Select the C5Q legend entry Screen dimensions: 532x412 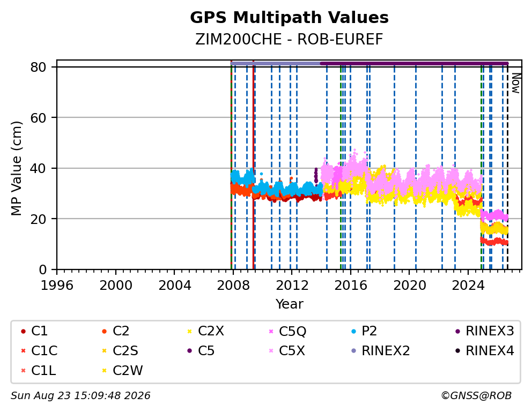[287, 331]
